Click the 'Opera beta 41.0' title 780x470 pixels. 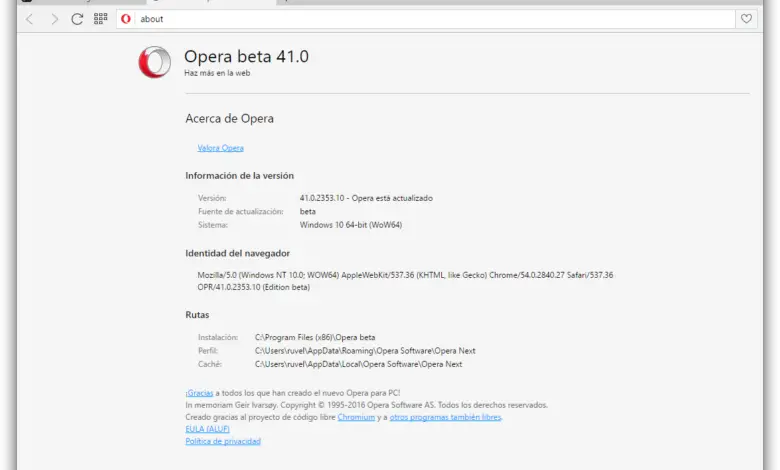tap(246, 56)
